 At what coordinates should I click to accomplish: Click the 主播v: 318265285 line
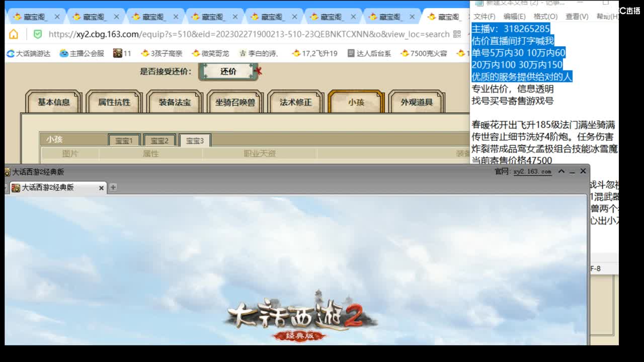(511, 29)
